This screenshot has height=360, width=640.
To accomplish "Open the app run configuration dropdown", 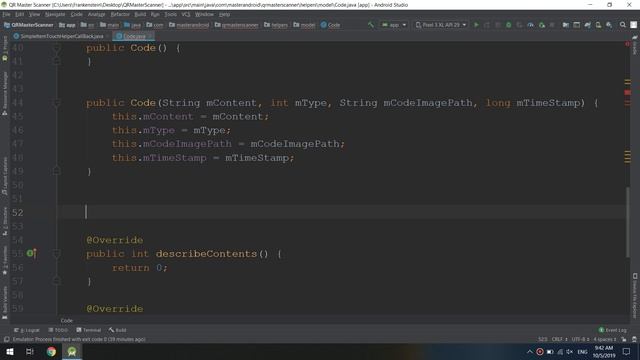I will click(394, 25).
